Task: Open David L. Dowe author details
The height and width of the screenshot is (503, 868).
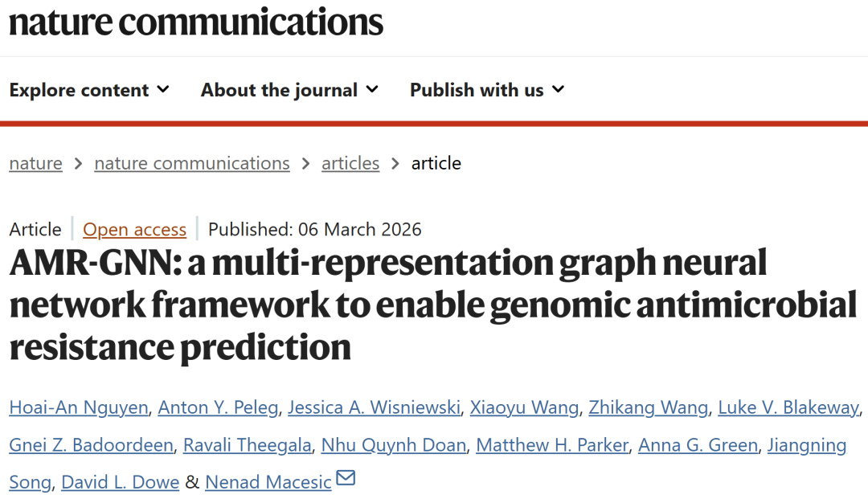Action: [x=121, y=482]
